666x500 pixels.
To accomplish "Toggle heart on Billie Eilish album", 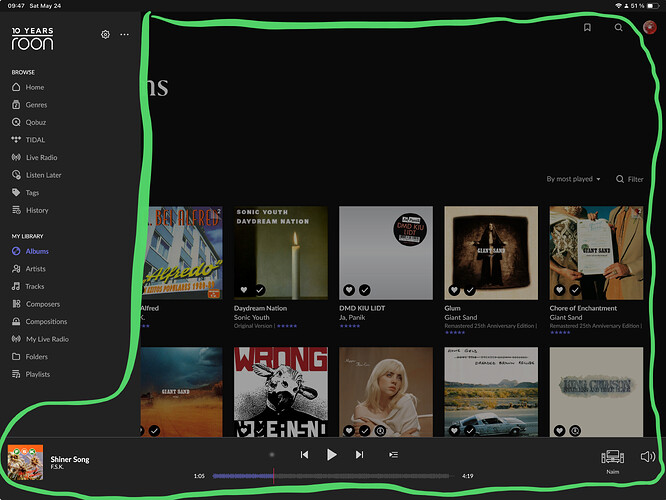I will point(349,431).
